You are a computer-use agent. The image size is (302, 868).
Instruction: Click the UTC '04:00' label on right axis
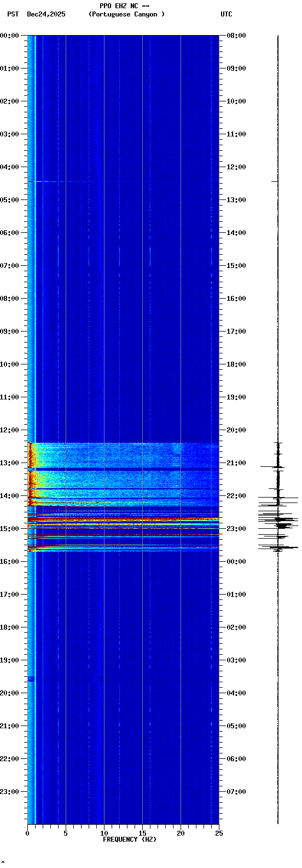click(236, 693)
